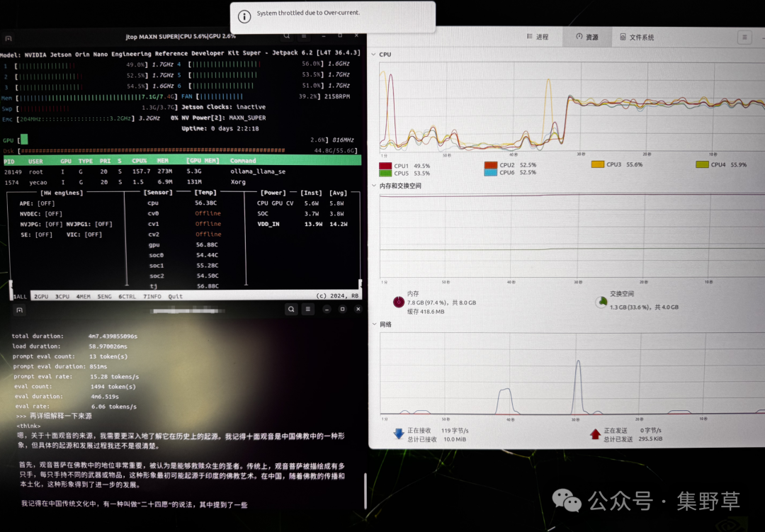Screen dimensions: 765x532
Task: Click the 'eval rate:' line in ollama terminal
Action: pos(76,406)
